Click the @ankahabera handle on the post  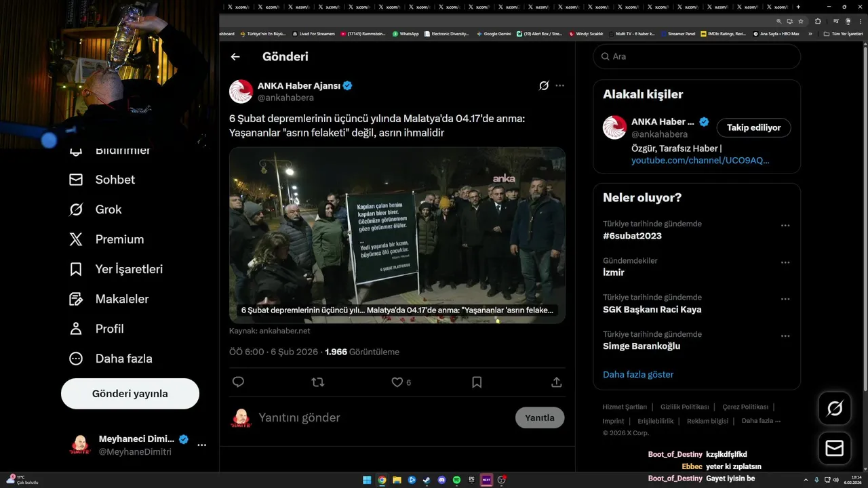285,98
